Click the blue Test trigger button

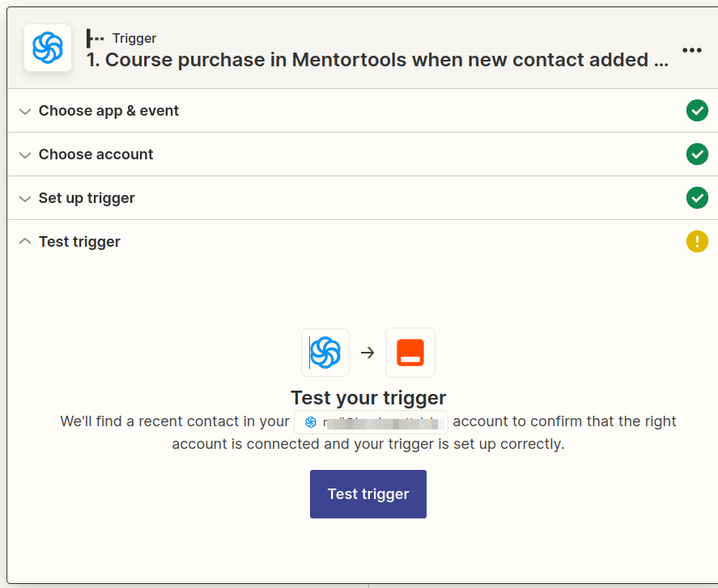click(368, 494)
